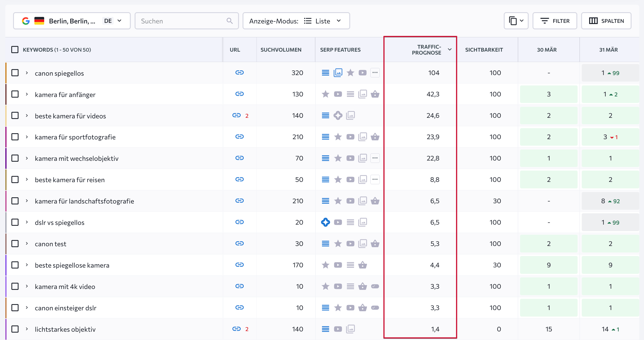Check the checkbox for "beste spiegellose kamera"
Screen dimensions: 644x340
coord(15,265)
